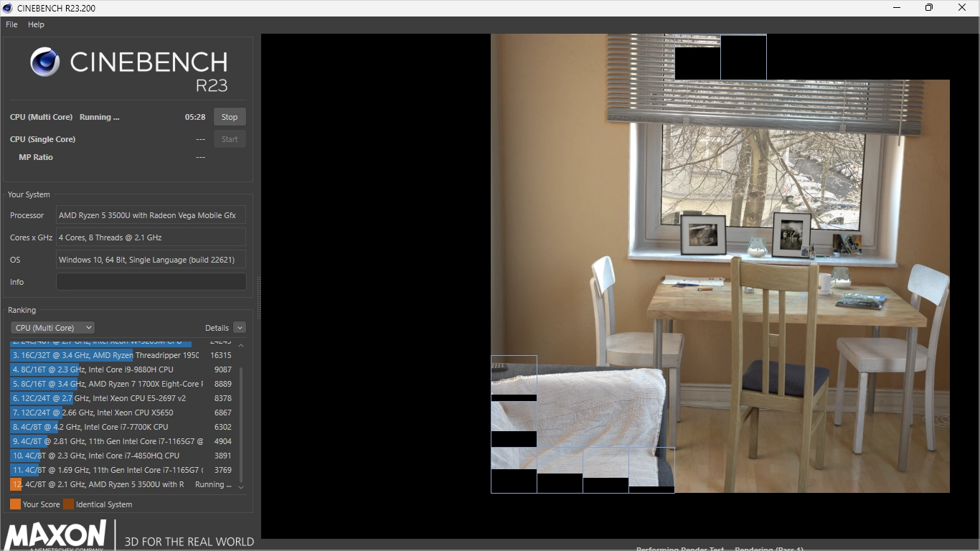The image size is (980, 551).
Task: Click the Cinebench R23 logo icon
Action: [45, 62]
